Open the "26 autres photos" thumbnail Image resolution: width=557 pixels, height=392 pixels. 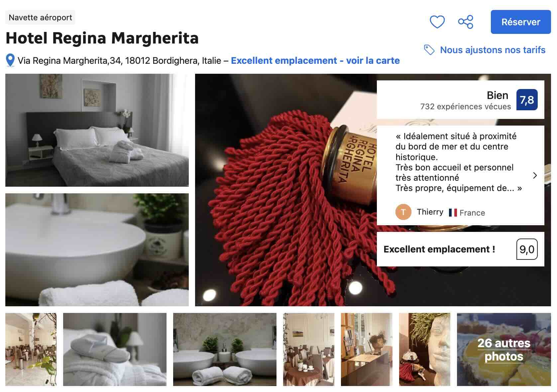pyautogui.click(x=504, y=349)
